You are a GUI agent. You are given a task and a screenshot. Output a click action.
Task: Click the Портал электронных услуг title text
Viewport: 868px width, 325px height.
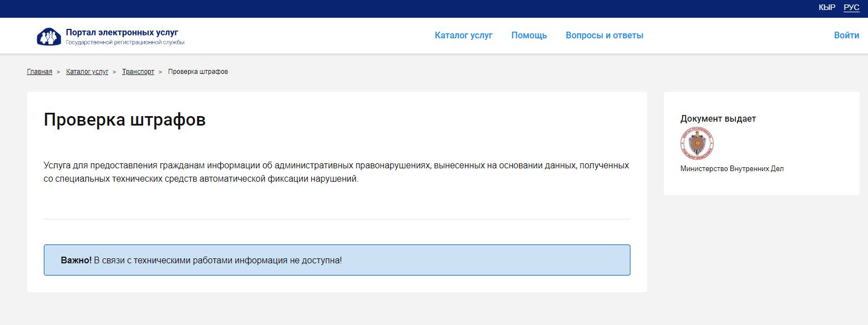(122, 32)
